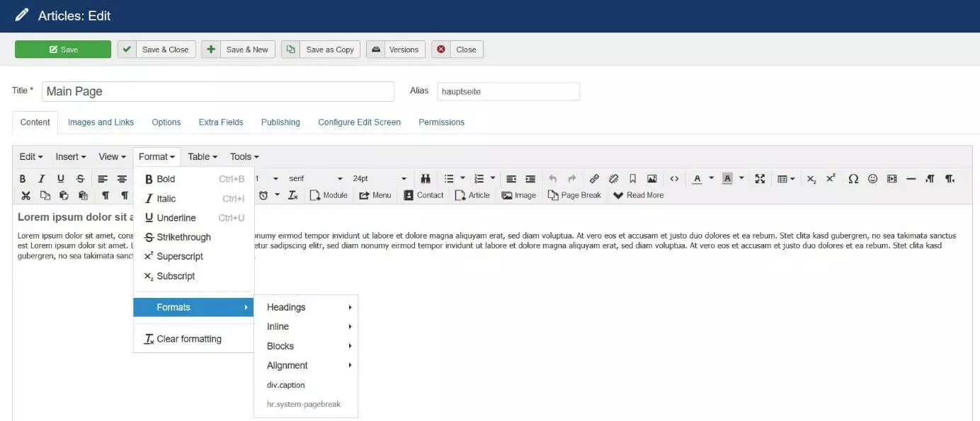
Task: Open the Versions button
Action: point(396,50)
